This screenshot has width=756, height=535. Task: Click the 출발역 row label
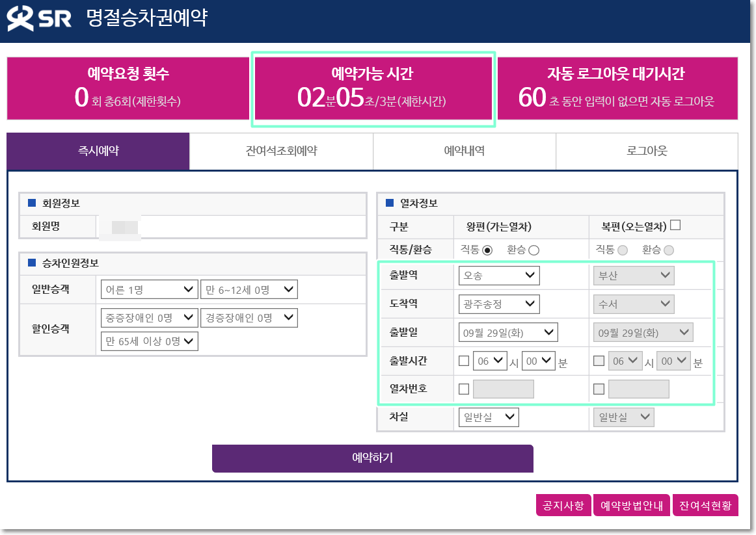403,276
